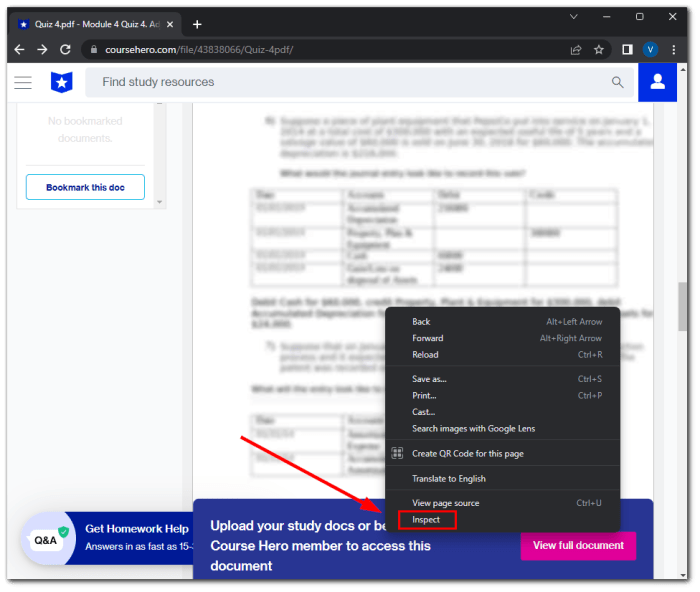700x592 pixels.
Task: Click the page vertical scrollbar thumb
Action: coord(682,306)
